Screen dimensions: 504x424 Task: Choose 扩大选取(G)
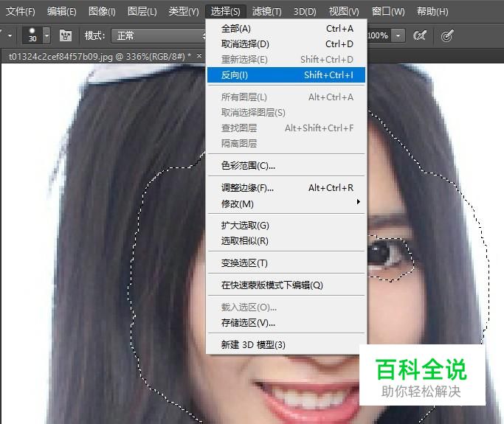(286, 226)
